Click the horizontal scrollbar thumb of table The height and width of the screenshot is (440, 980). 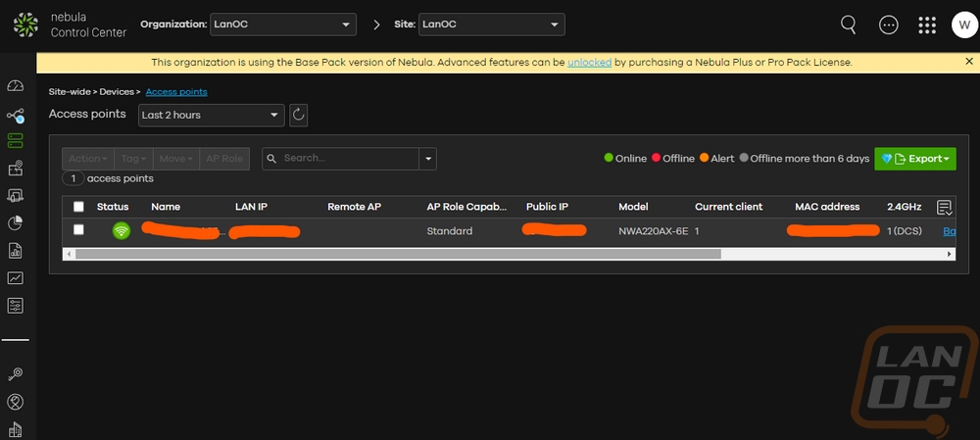[x=398, y=255]
